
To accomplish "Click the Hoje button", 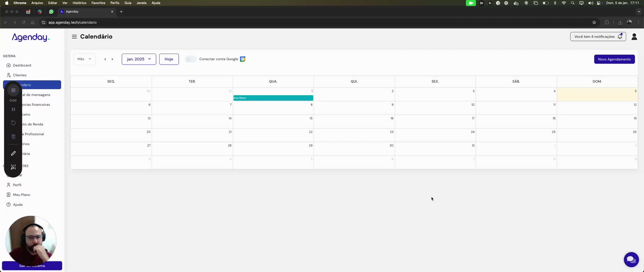I will 169,59.
